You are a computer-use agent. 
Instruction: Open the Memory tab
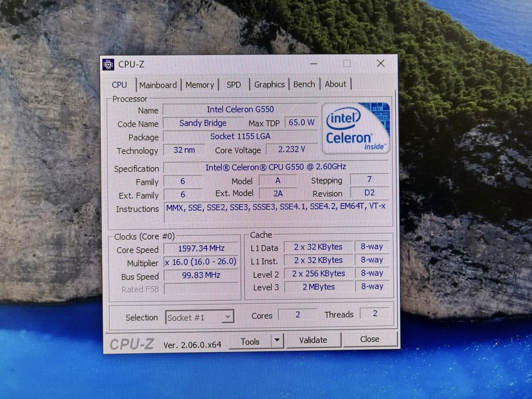[x=200, y=85]
